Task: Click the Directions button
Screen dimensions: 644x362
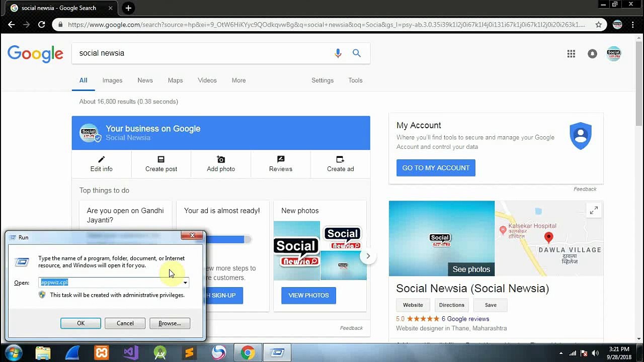Action: tap(452, 305)
